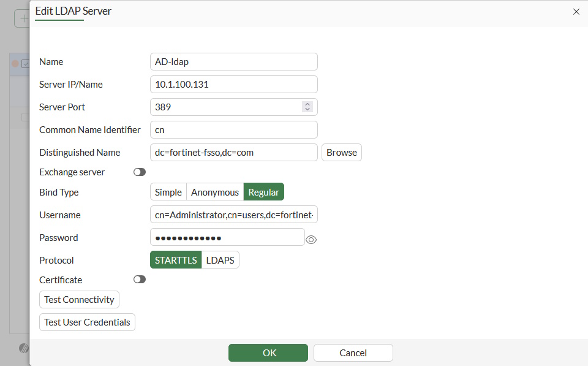
Task: Switch protocol to LDAPS
Action: pyautogui.click(x=221, y=260)
